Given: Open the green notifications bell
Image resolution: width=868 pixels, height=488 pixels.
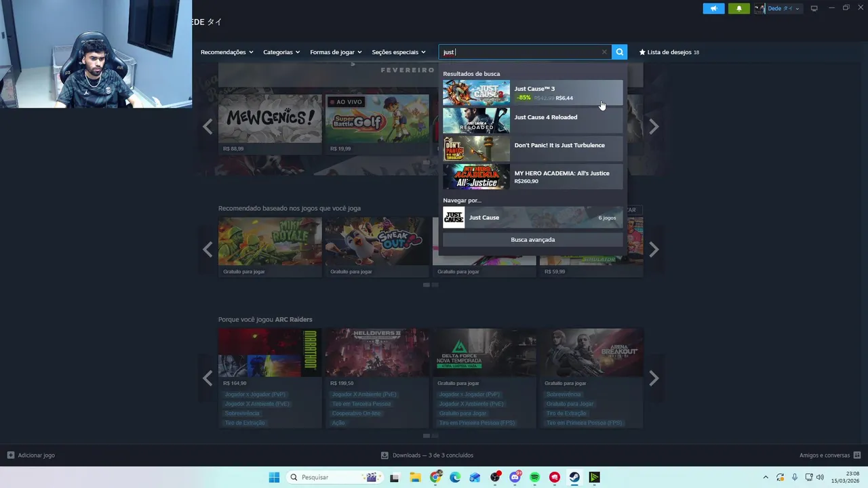Looking at the screenshot, I should coord(738,8).
